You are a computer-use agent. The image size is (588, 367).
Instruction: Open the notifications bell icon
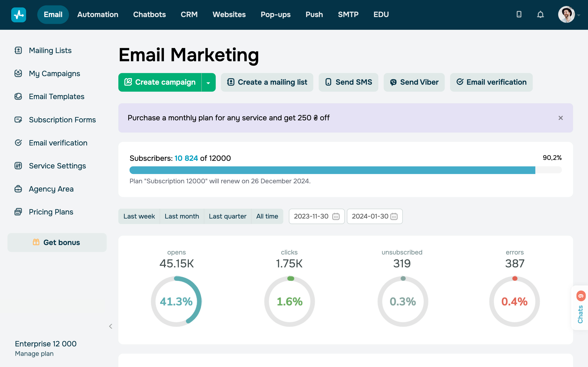(540, 15)
